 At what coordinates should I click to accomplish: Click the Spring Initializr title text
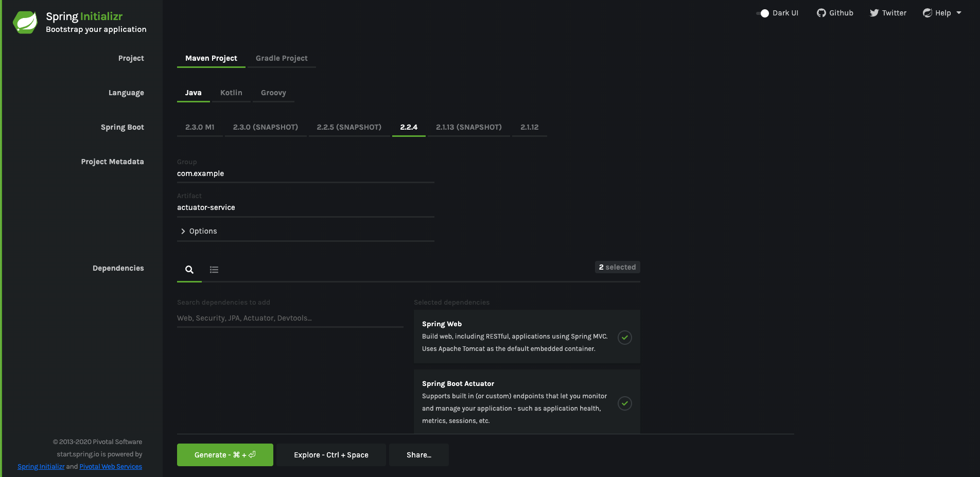tap(84, 16)
